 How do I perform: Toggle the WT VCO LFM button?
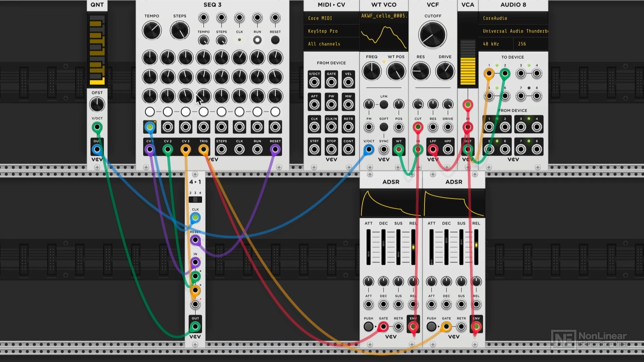[x=384, y=104]
